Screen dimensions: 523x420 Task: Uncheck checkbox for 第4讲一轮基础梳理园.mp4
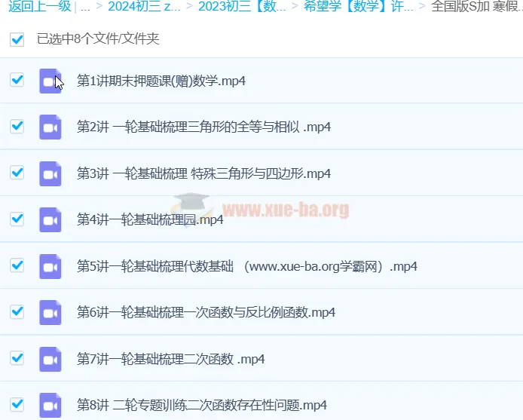point(17,219)
